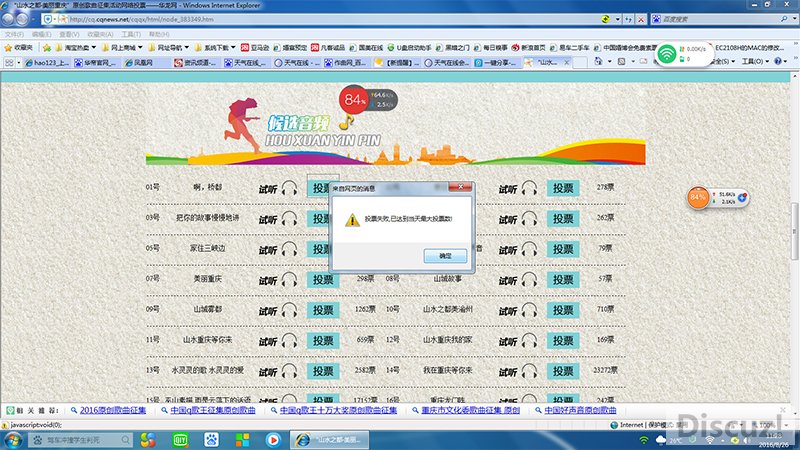Expand the 网址导航 favorites folder
Viewport: 800px width, 450px height.
168,47
